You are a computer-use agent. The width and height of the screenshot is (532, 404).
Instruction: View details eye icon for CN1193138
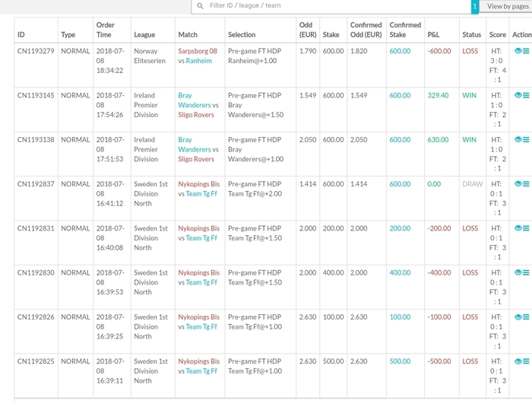(x=518, y=139)
